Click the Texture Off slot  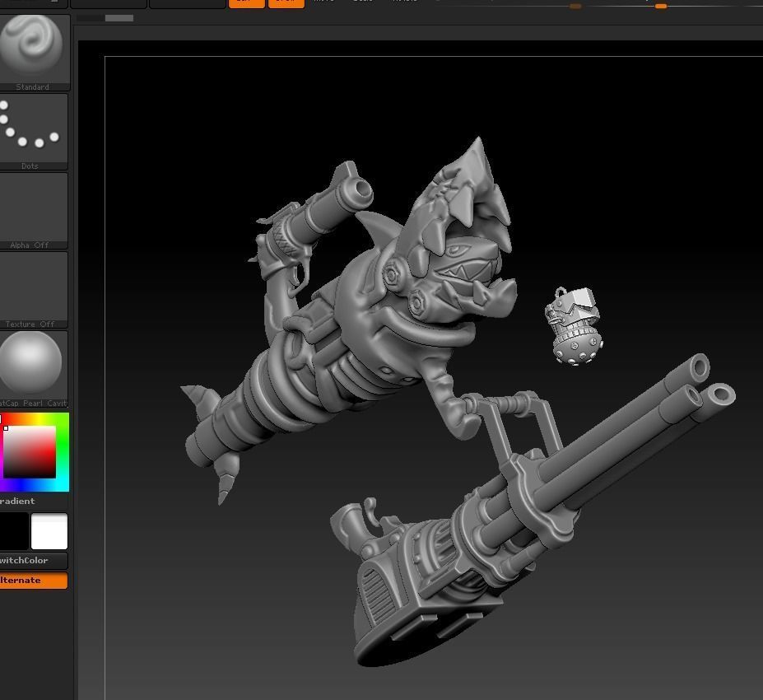point(33,290)
